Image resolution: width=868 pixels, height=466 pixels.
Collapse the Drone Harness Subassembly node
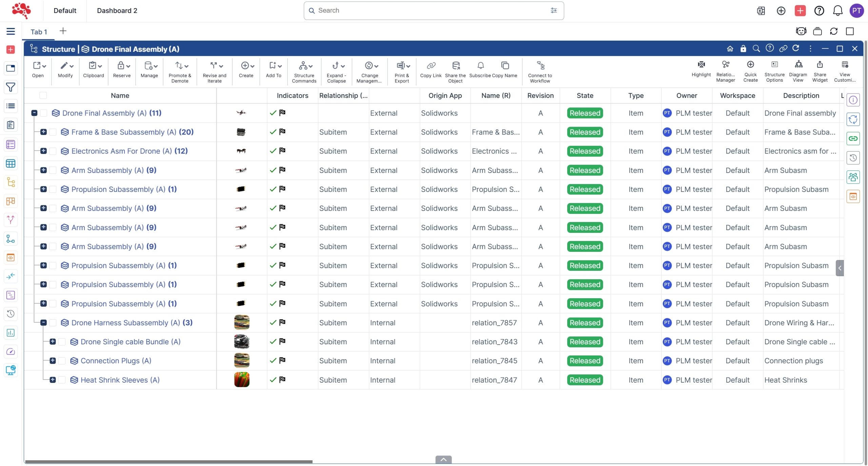(x=43, y=323)
